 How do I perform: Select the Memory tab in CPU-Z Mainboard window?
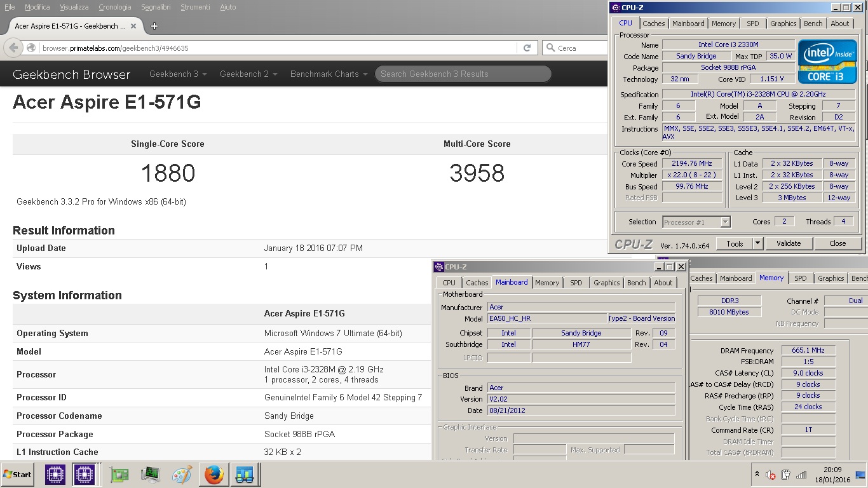547,283
